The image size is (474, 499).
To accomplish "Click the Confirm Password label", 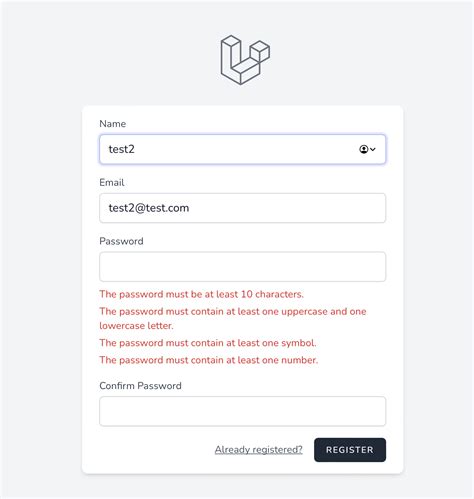I will tap(140, 386).
